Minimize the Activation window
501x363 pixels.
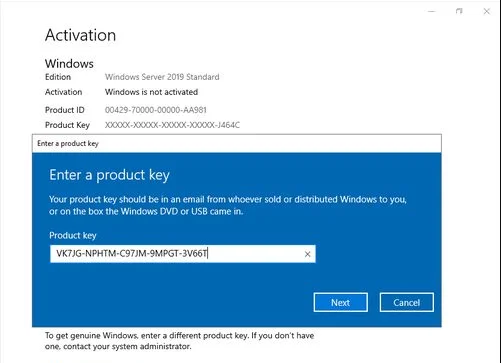click(432, 11)
